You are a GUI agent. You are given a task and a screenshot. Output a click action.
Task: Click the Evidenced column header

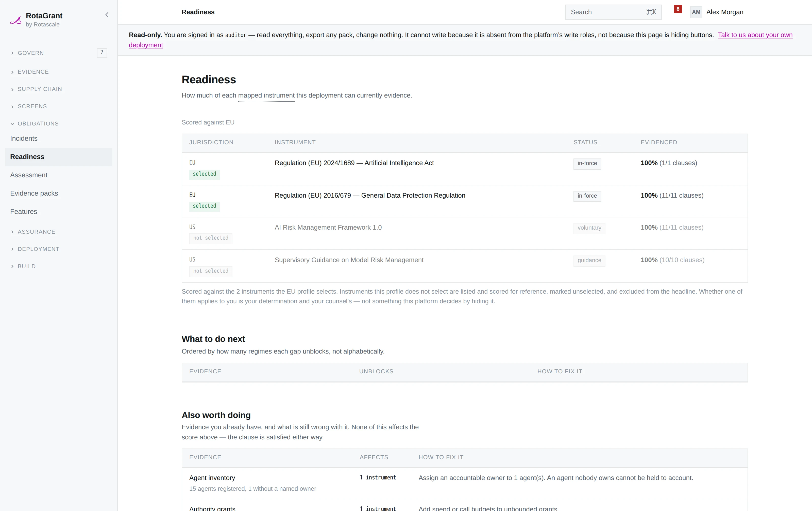659,142
